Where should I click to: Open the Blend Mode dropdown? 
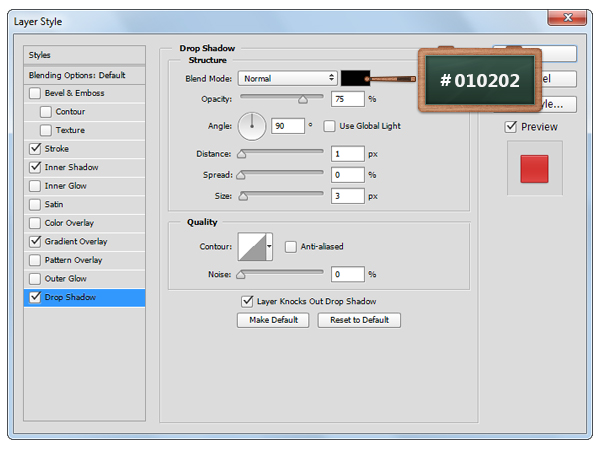287,78
